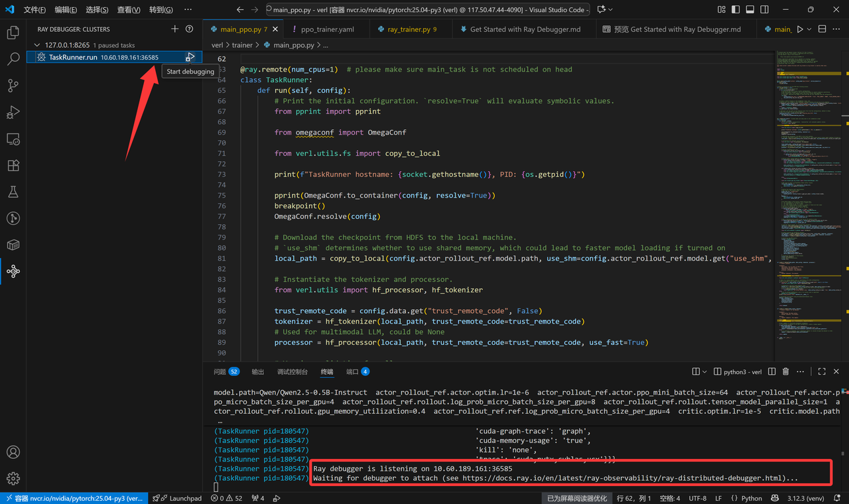Collapse the 127.0.0.1:8265 cluster node

[x=37, y=45]
